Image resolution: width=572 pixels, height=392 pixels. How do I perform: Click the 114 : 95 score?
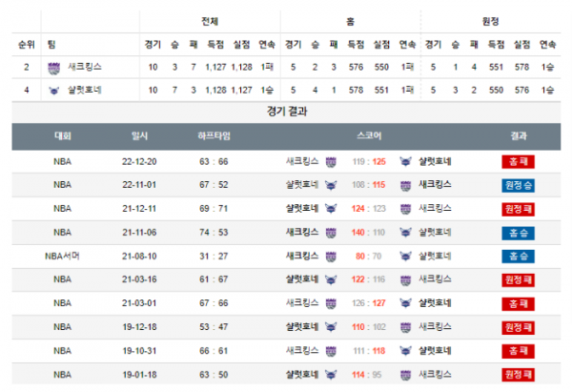(367, 375)
